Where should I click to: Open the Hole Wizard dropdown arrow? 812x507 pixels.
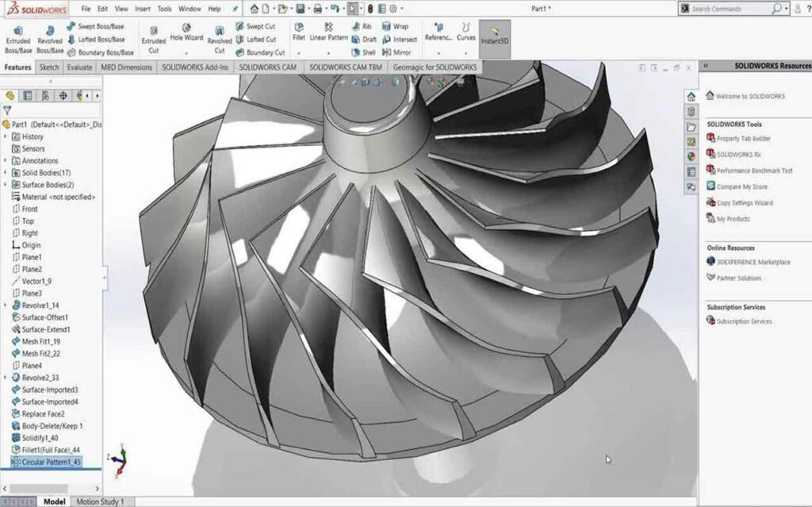click(x=186, y=53)
